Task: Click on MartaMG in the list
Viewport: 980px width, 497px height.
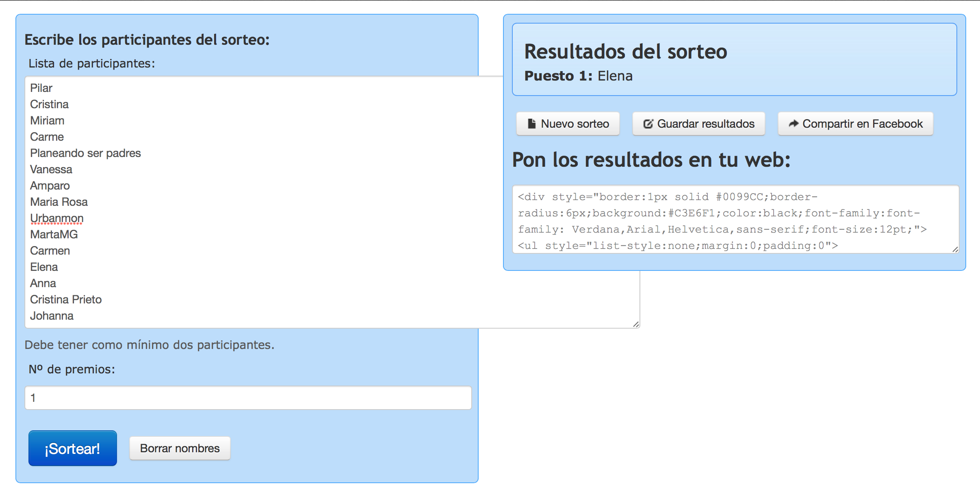Action: (54, 234)
